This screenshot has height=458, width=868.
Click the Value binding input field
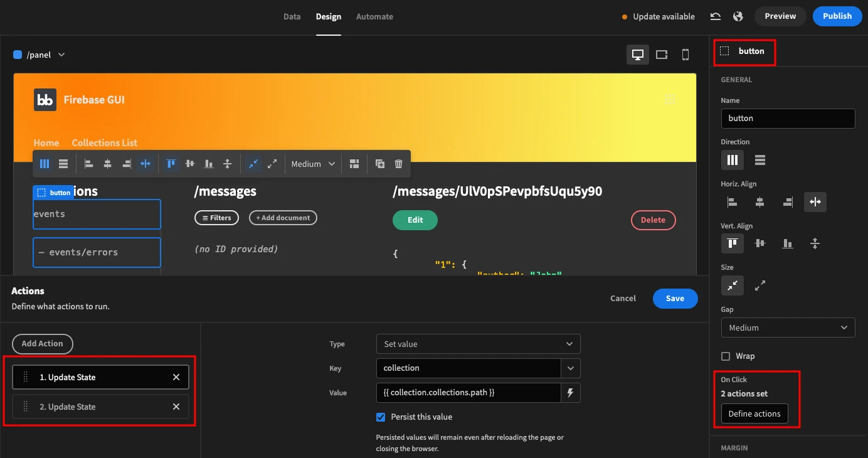pos(468,393)
